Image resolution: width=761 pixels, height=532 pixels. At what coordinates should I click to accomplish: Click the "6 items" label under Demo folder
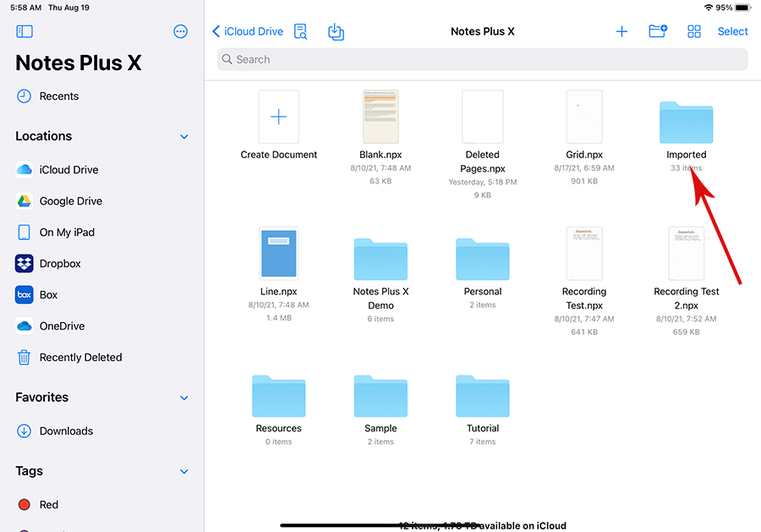pos(380,319)
